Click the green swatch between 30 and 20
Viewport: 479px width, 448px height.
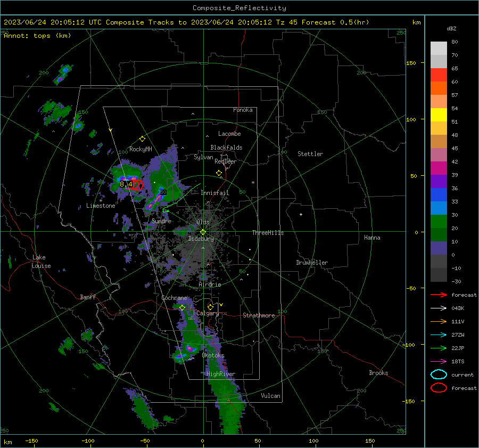tap(439, 222)
